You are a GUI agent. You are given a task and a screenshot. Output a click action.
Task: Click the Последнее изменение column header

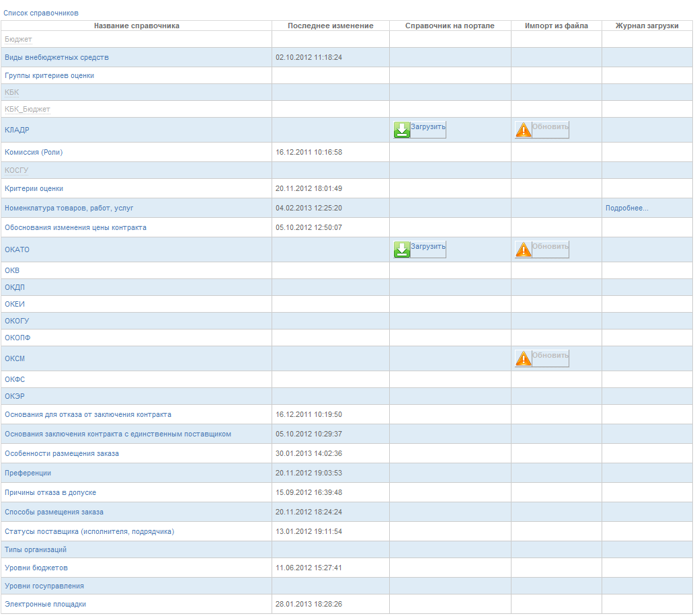click(331, 26)
